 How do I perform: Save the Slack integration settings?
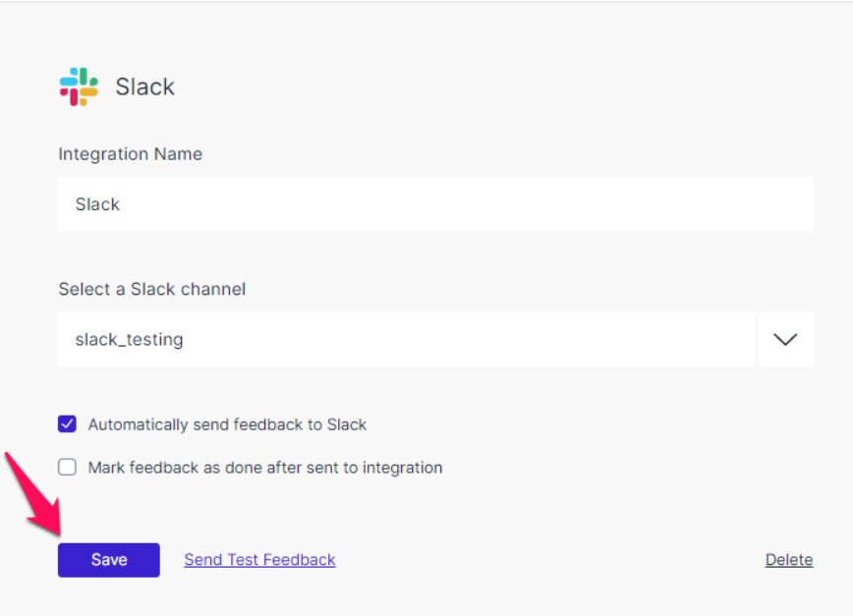[109, 559]
